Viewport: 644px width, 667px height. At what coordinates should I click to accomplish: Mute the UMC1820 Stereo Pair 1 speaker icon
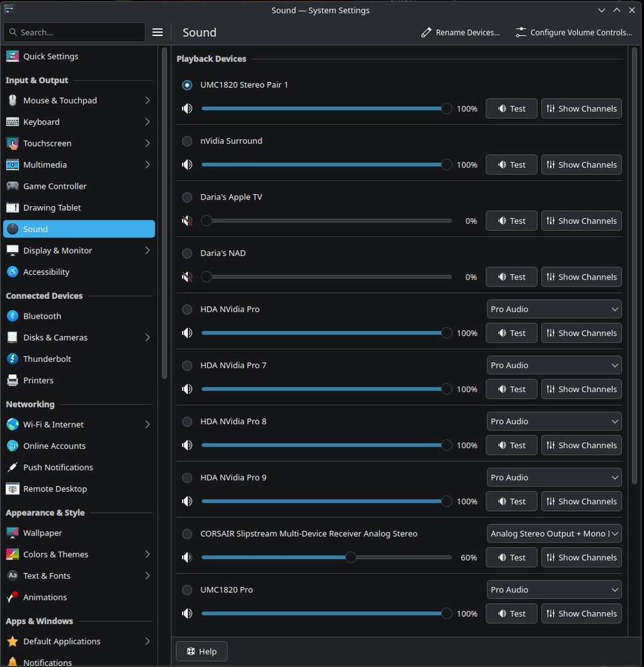click(187, 109)
